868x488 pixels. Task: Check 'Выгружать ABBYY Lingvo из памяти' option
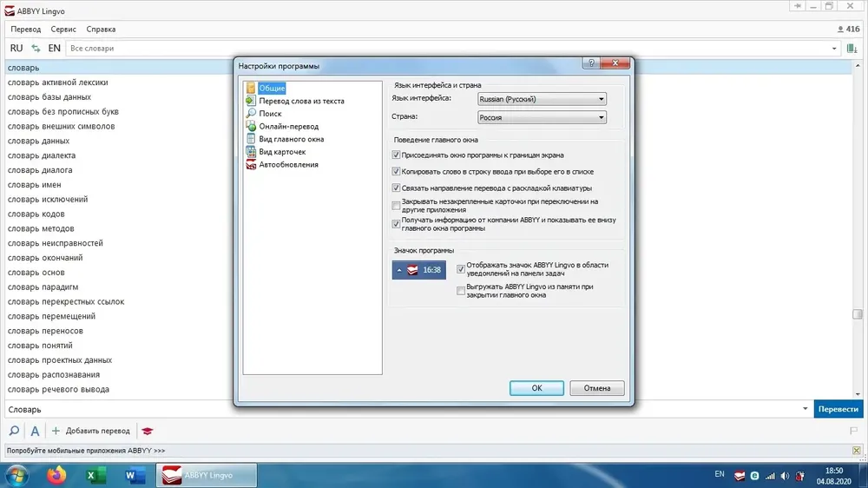(461, 291)
